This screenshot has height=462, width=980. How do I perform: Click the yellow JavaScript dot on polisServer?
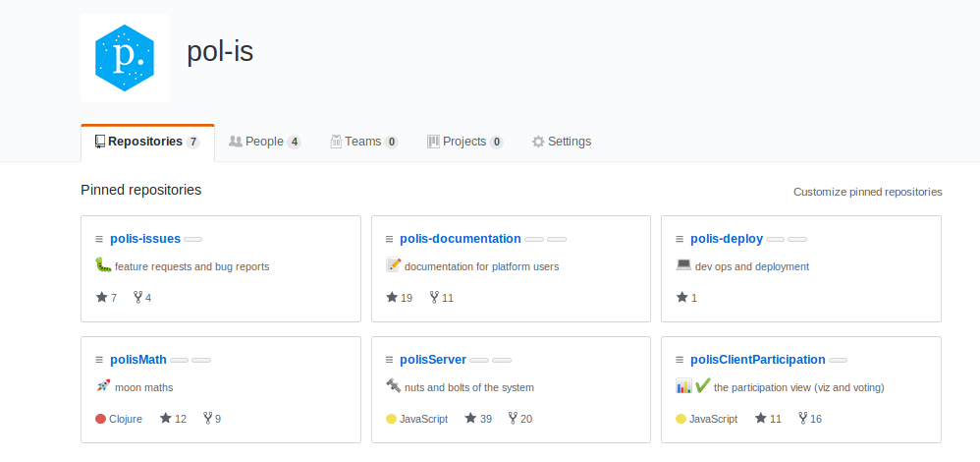[x=391, y=419]
